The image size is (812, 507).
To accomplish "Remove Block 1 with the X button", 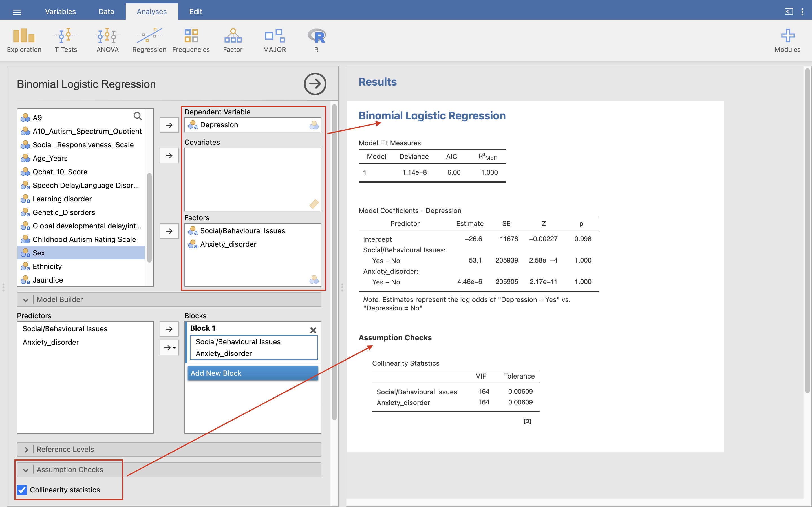I will pos(313,330).
